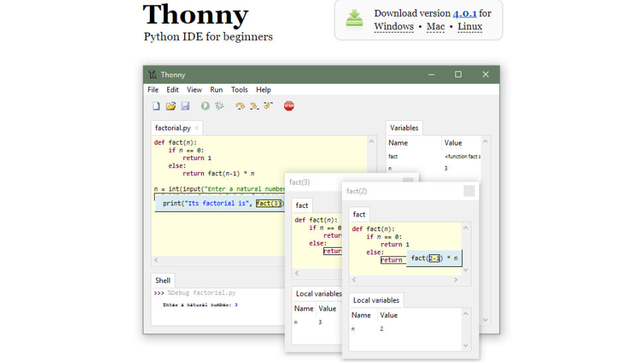Click fact(2) code scrollbar up arrow

click(466, 228)
